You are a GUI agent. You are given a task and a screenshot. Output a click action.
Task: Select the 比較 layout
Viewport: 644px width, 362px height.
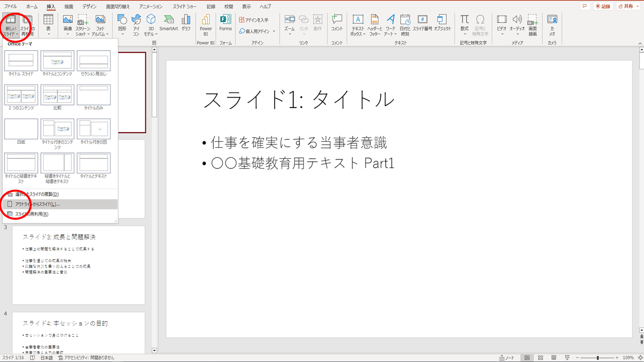coord(57,98)
